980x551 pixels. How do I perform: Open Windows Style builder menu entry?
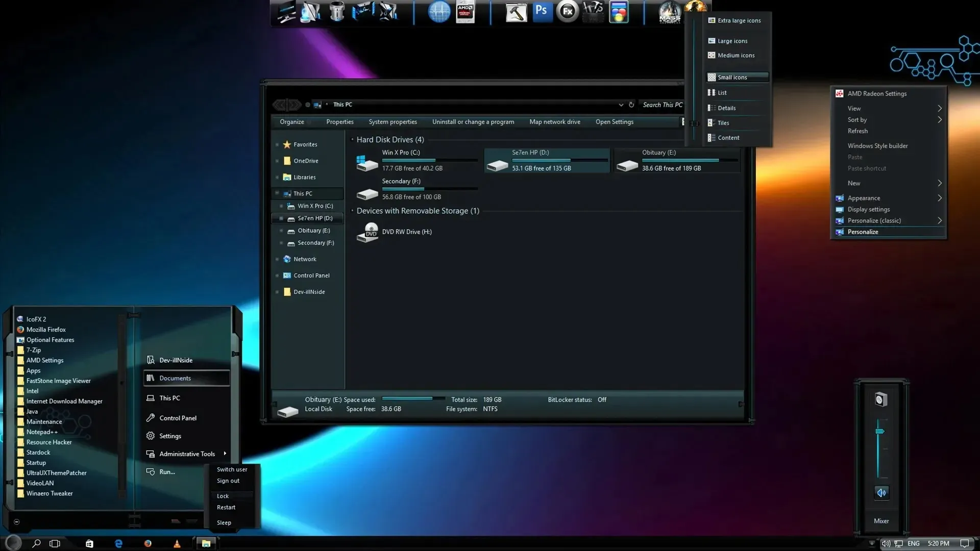(x=889, y=145)
